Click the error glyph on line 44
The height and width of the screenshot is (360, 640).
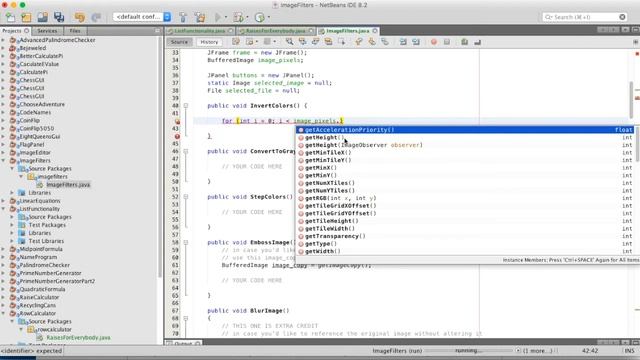click(x=177, y=136)
